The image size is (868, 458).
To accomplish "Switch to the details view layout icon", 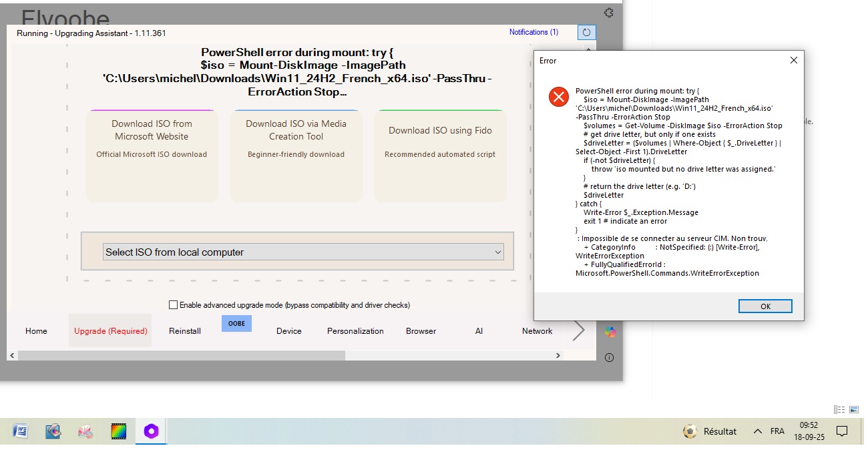I will point(839,409).
